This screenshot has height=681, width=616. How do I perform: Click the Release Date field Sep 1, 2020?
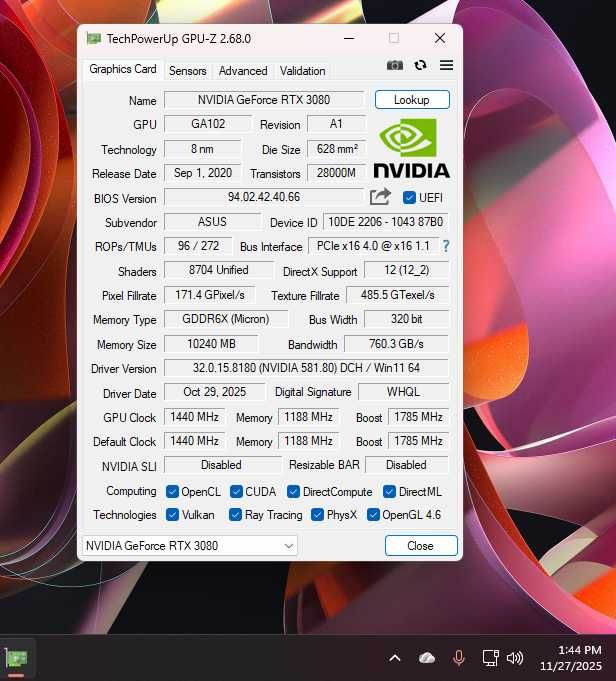click(202, 173)
